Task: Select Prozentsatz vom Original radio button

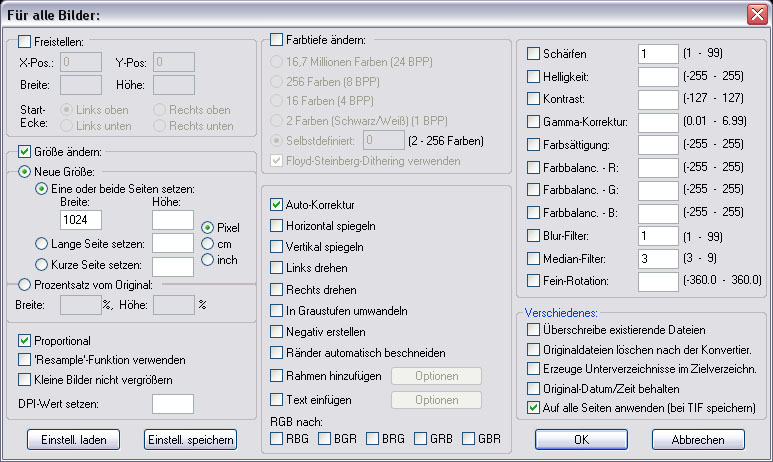Action: pyautogui.click(x=25, y=285)
